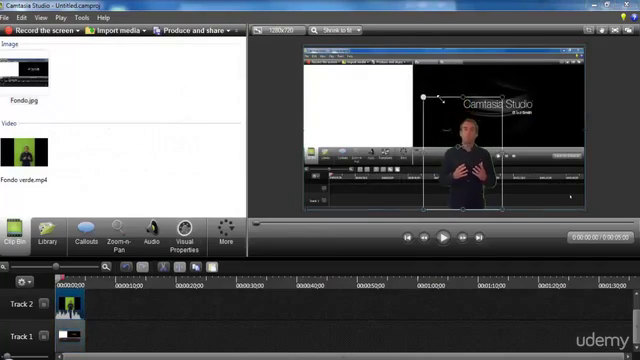
Task: Click the Cut scissors icon
Action: click(163, 267)
